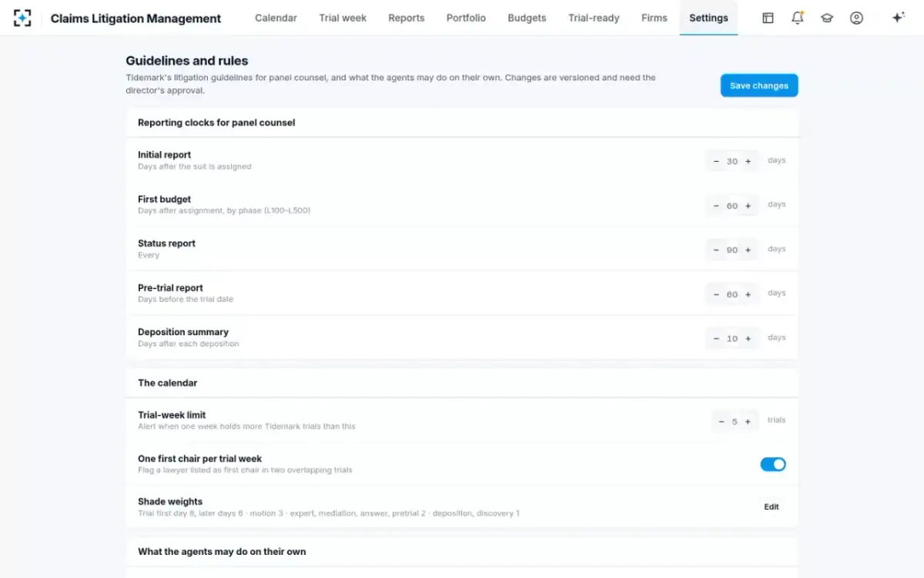Click the 'Guidelines and rules' heading

coord(187,61)
